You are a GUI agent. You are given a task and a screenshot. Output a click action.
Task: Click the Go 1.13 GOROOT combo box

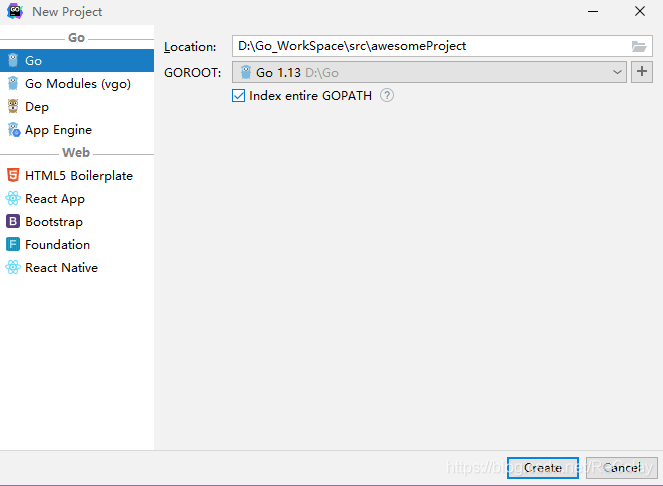tap(429, 72)
